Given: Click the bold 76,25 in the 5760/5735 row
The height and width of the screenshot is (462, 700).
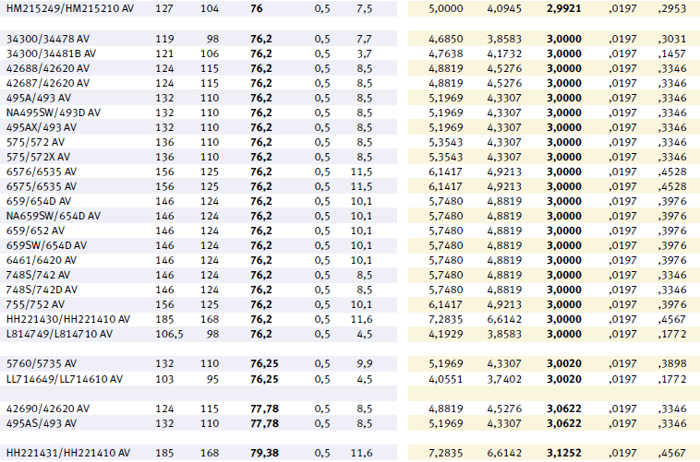Looking at the screenshot, I should click(264, 363).
